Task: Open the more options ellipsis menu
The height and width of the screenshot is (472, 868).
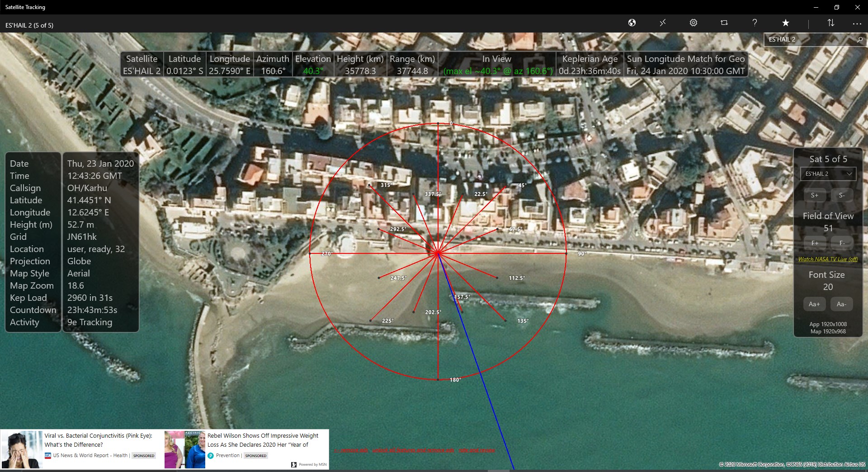Action: (857, 23)
